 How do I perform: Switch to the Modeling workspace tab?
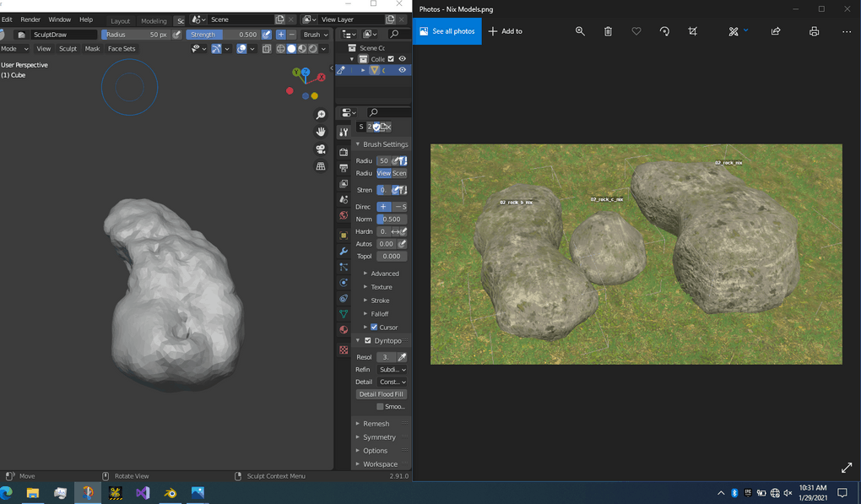[154, 20]
